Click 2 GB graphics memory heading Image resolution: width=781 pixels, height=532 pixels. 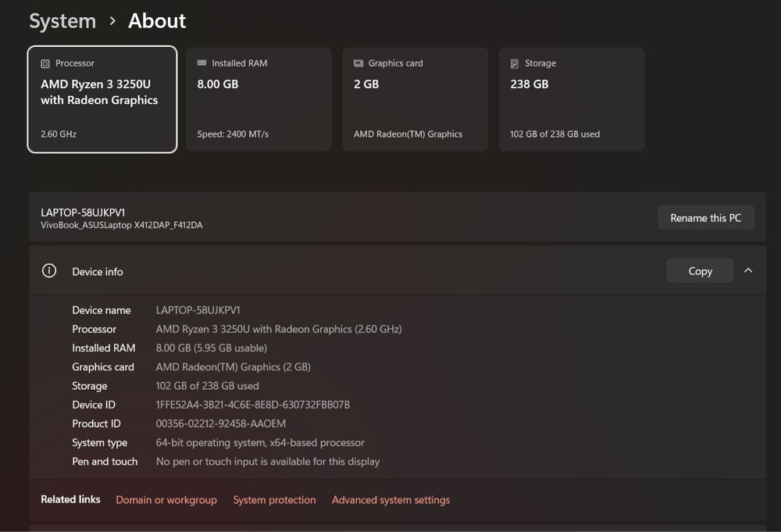366,84
